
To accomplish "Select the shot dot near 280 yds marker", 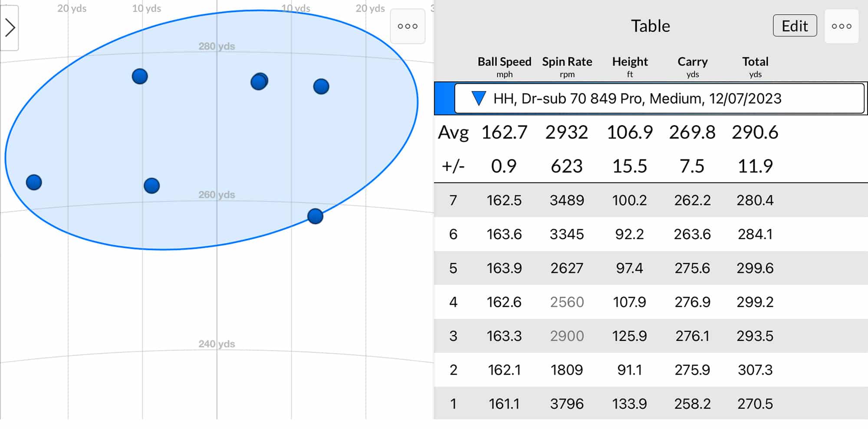I will (x=258, y=82).
